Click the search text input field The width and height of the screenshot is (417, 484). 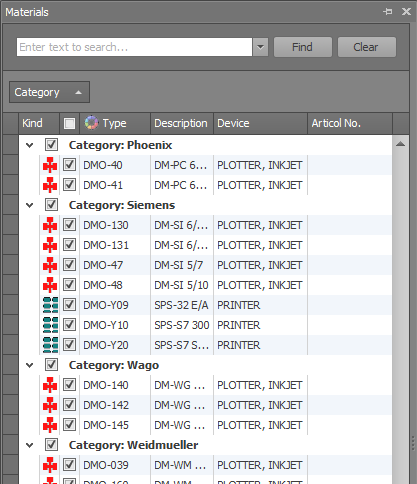coord(134,47)
